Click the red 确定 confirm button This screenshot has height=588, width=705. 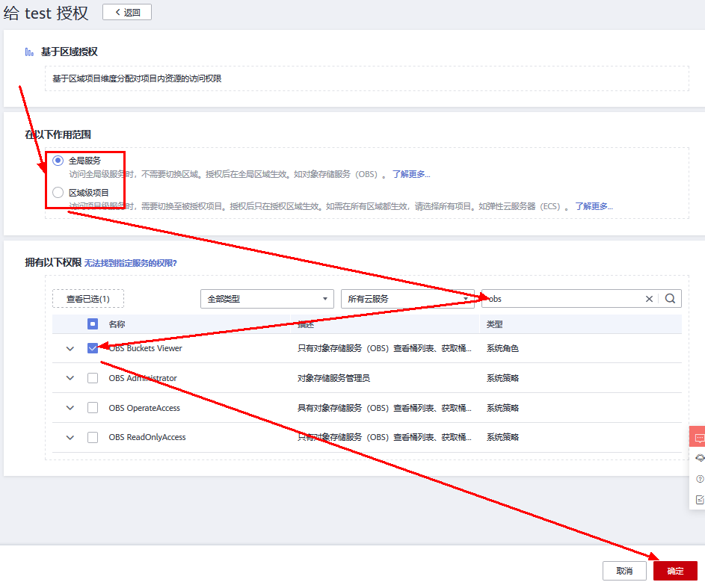pyautogui.click(x=675, y=571)
